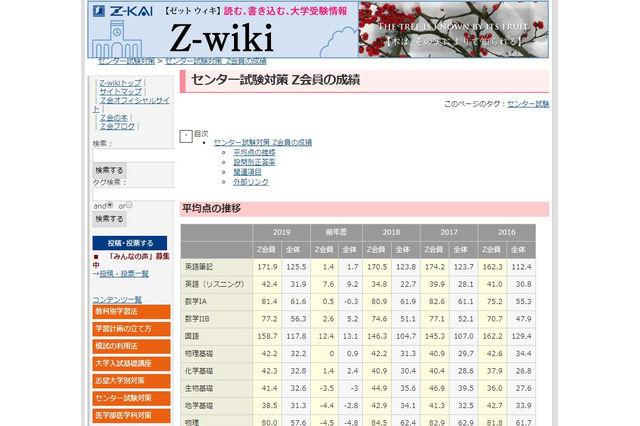Click the 平均点の推移 section heading
The image size is (640, 426).
coord(211,209)
